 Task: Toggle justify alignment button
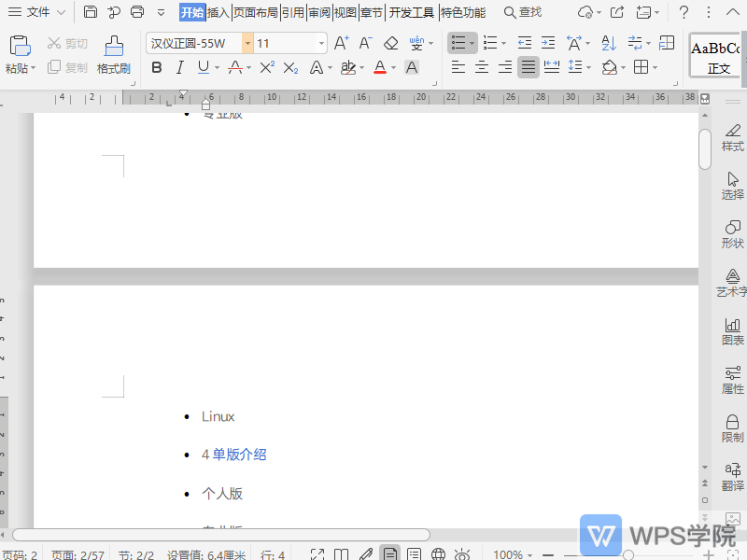click(529, 67)
